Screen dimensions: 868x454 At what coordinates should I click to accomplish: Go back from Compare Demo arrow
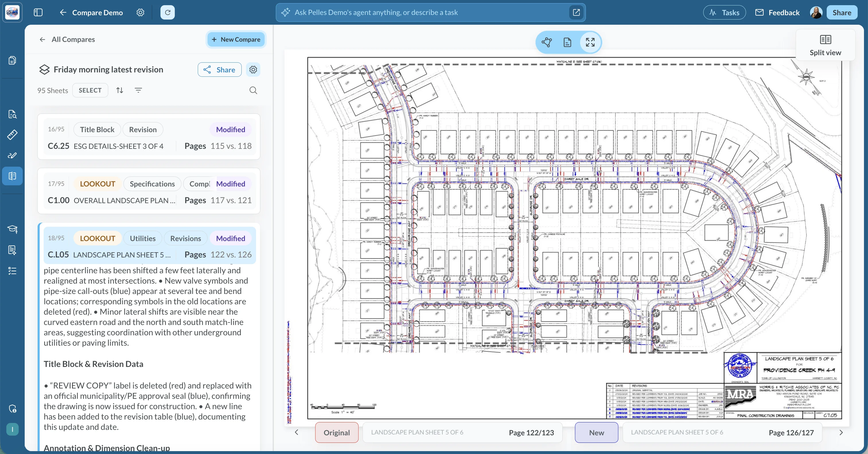coord(63,12)
